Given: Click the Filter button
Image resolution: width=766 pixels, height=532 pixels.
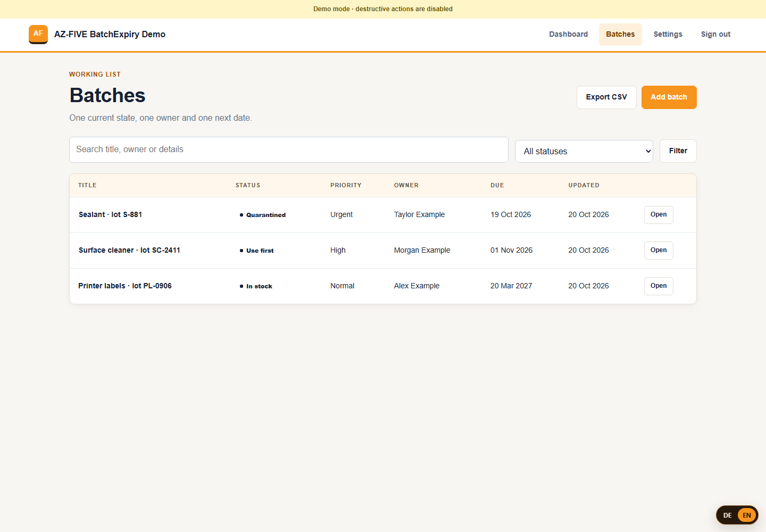Looking at the screenshot, I should pos(678,151).
